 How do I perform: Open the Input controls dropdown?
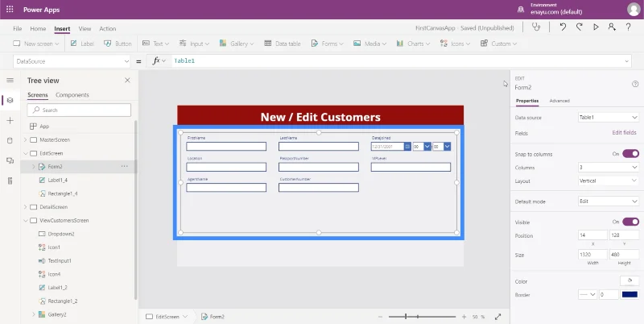pyautogui.click(x=194, y=44)
